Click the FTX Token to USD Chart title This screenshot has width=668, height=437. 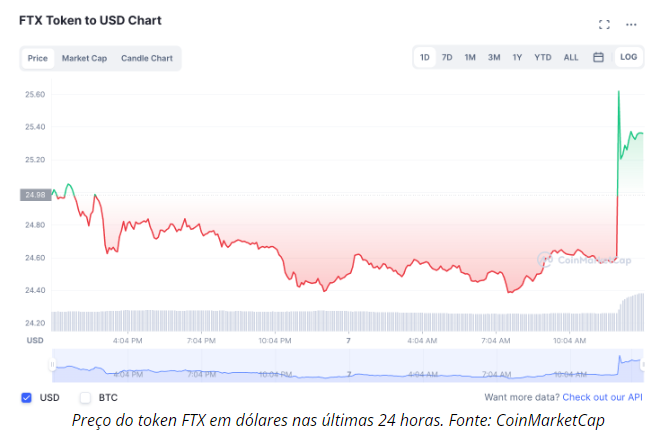click(90, 20)
